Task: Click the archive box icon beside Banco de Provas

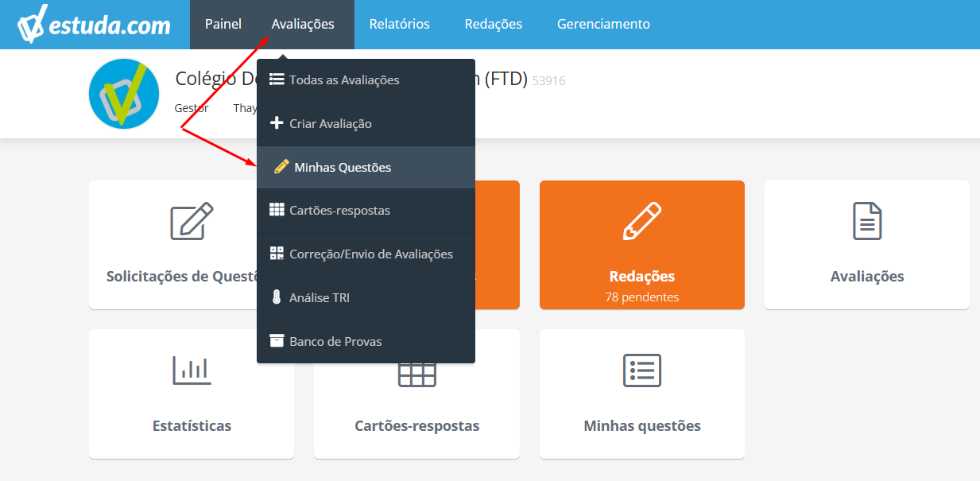Action: [277, 340]
